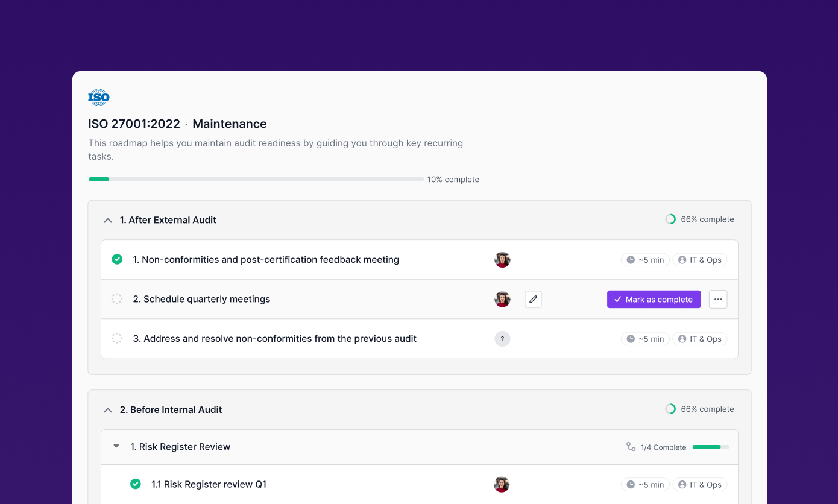Click IT & Ops tag on Risk Register review Q1
Screen dimensions: 838x504
[x=699, y=485]
